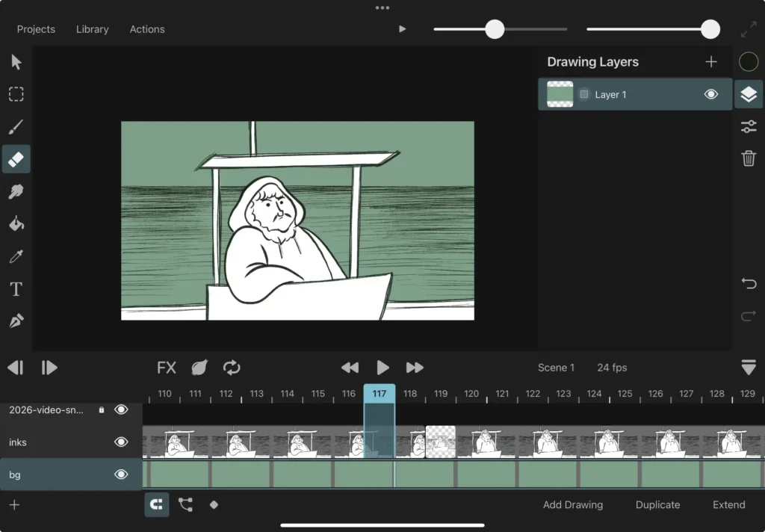Select the inks track label
Viewport: 765px width, 532px height.
(x=18, y=442)
